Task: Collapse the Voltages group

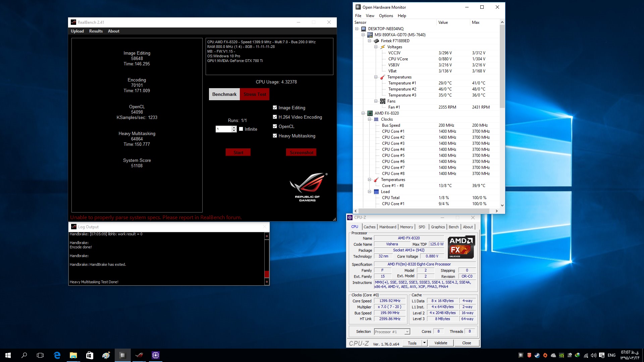Action: pos(376,47)
